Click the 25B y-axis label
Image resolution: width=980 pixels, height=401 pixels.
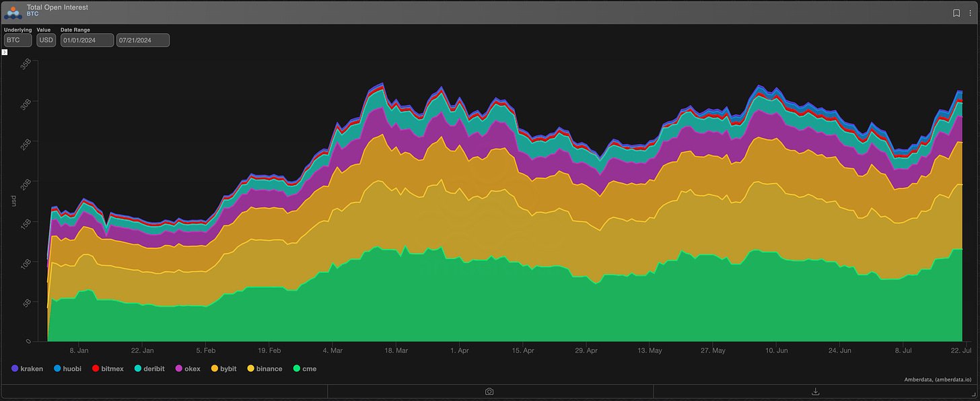pyautogui.click(x=26, y=144)
